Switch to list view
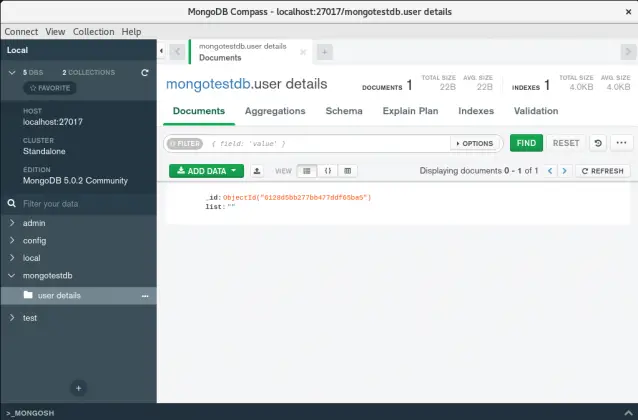The image size is (638, 420). 307,171
